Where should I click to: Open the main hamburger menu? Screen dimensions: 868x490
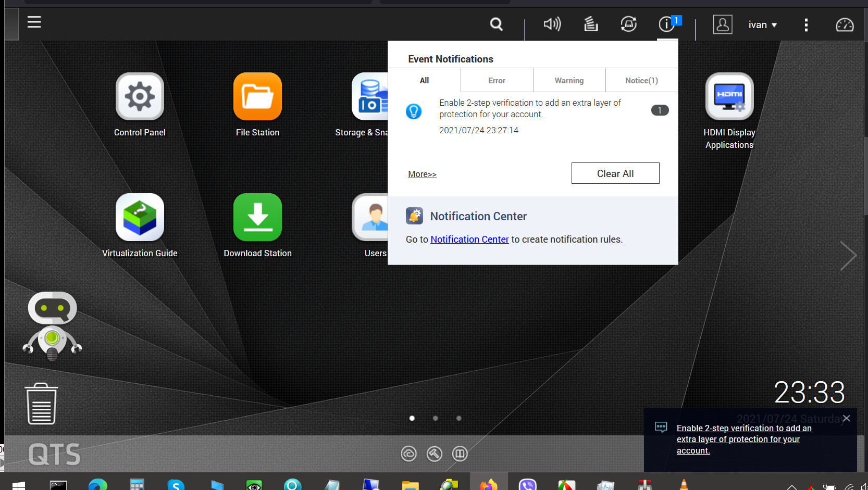pos(34,22)
